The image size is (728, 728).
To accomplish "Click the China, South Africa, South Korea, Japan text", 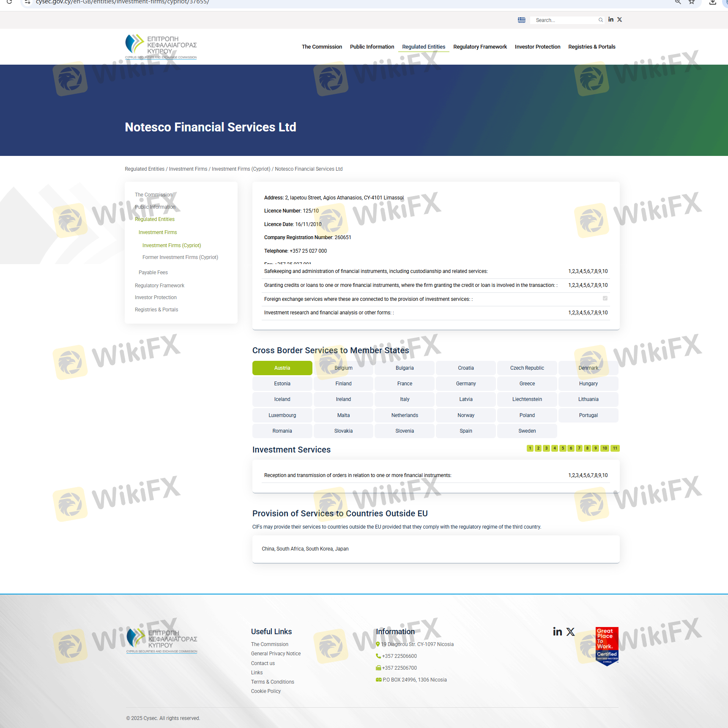I will click(x=305, y=549).
